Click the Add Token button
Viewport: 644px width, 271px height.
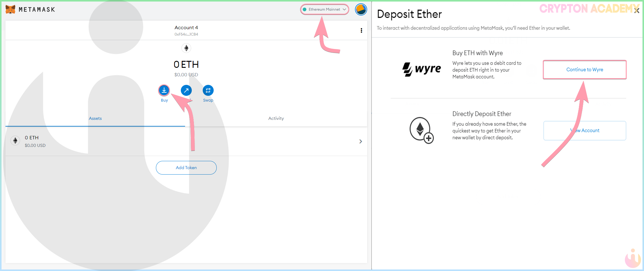[186, 168]
